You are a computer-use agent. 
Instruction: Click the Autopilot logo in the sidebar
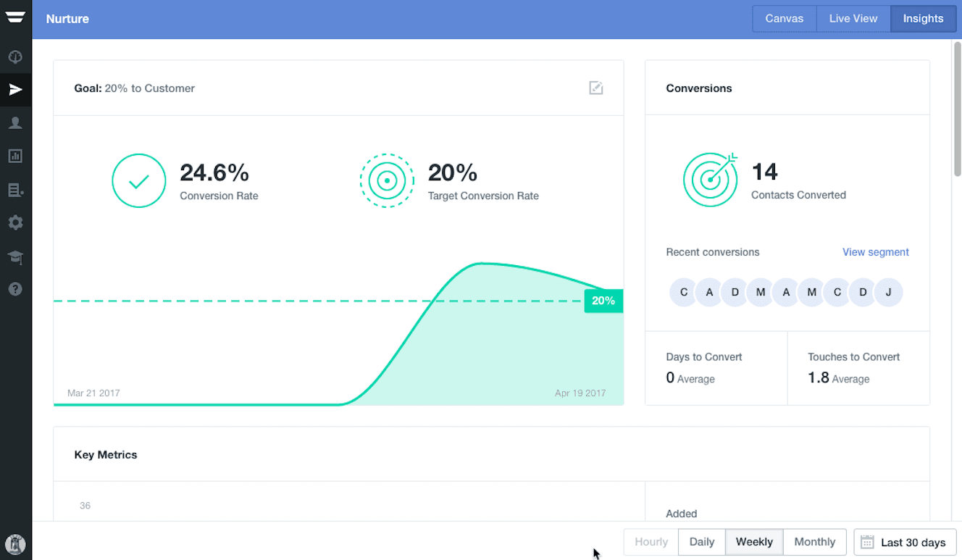[15, 18]
